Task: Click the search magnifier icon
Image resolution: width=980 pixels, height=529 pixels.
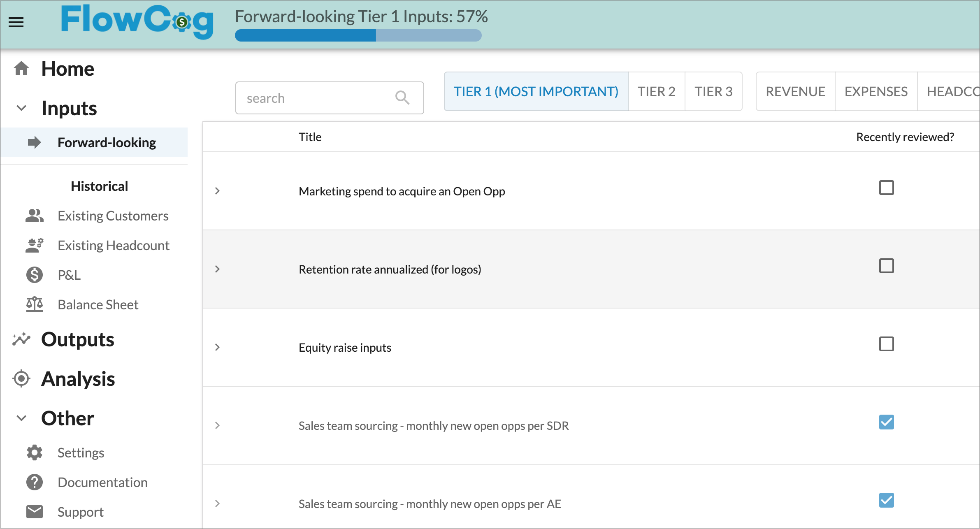Action: pyautogui.click(x=402, y=98)
